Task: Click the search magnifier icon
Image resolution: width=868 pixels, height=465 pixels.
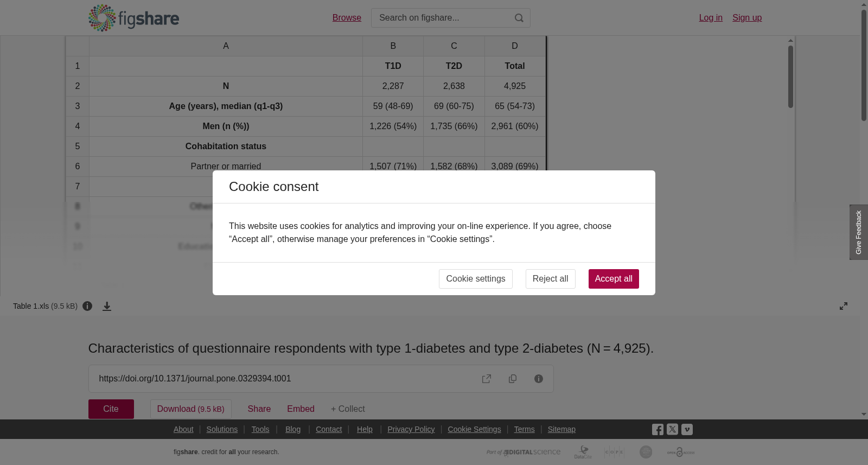Action: pos(519,18)
